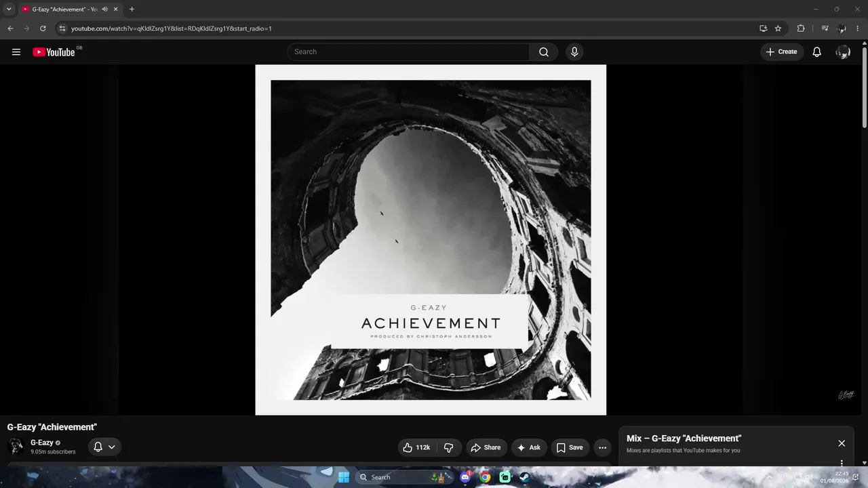Viewport: 868px width, 488px height.
Task: Open the YouTube account avatar menu
Action: [x=843, y=52]
